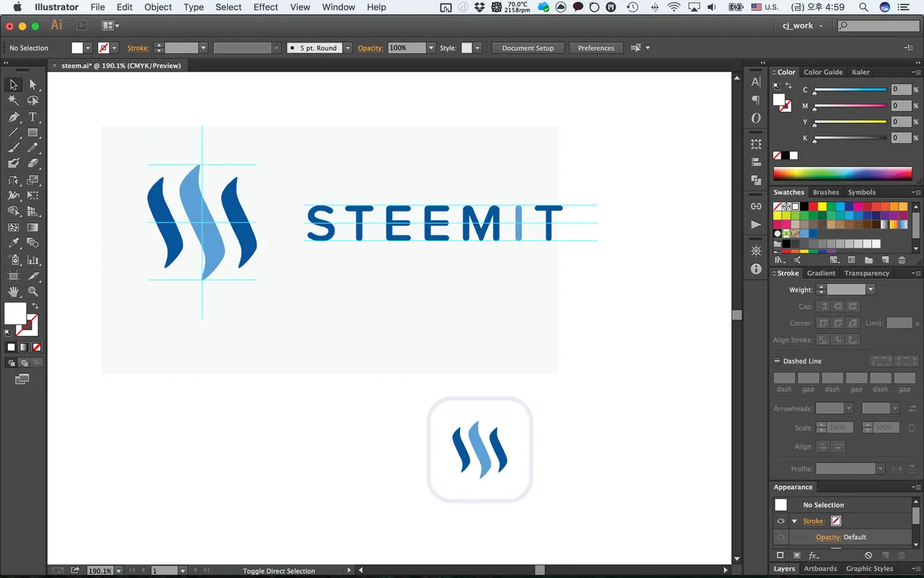Select the Line Segment tool
The height and width of the screenshot is (578, 924).
point(13,133)
